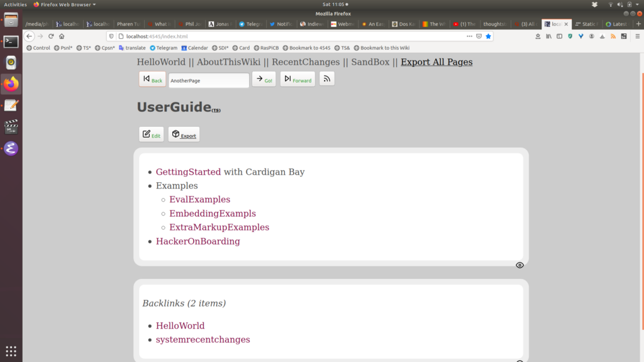Switch to the YouTube (1) The tab
This screenshot has width=644, height=362.
[x=464, y=24]
